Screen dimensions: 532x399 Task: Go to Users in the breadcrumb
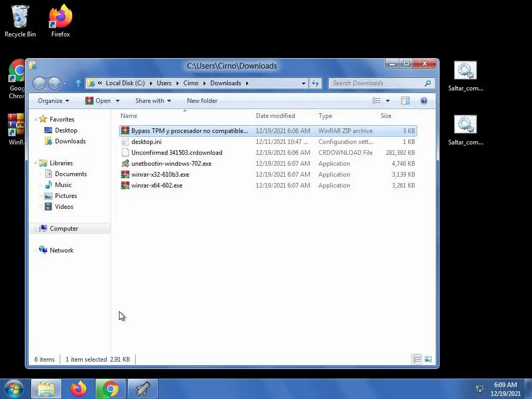tap(164, 83)
